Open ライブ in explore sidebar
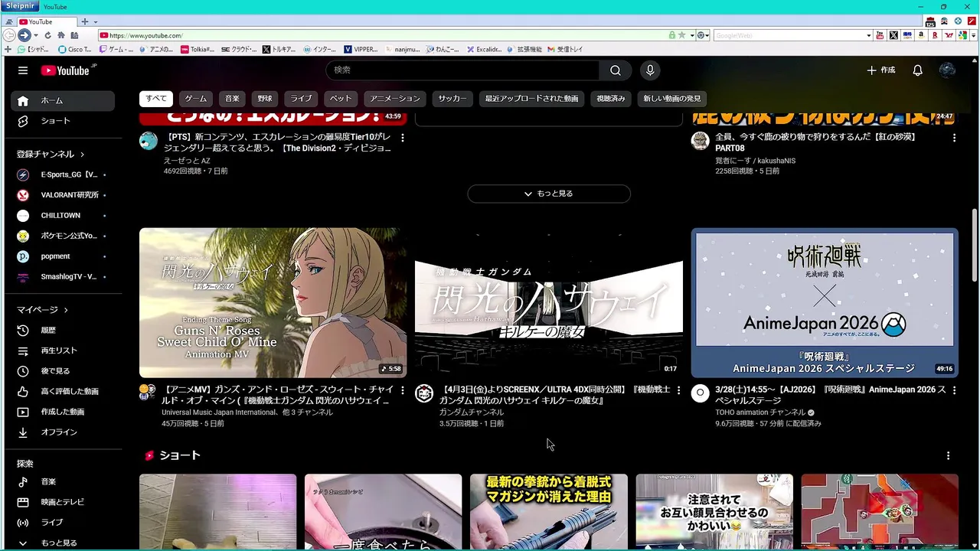Screen dimensions: 980x551 tap(63, 523)
